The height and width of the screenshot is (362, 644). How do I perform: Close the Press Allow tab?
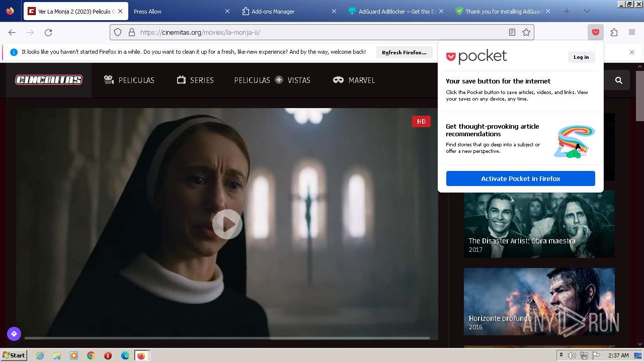pyautogui.click(x=227, y=11)
